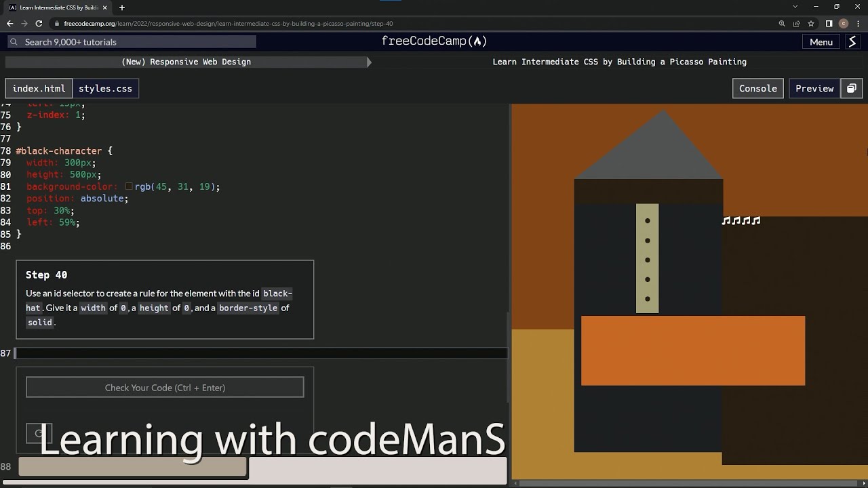This screenshot has height=488, width=868.
Task: Reload the page with refresh icon
Action: coord(39,23)
